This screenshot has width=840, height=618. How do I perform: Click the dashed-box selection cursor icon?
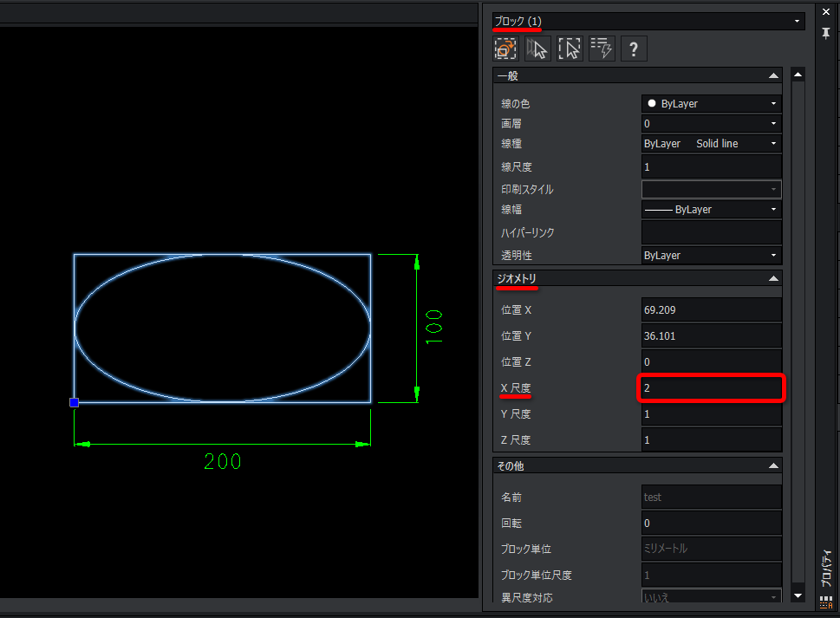point(570,49)
